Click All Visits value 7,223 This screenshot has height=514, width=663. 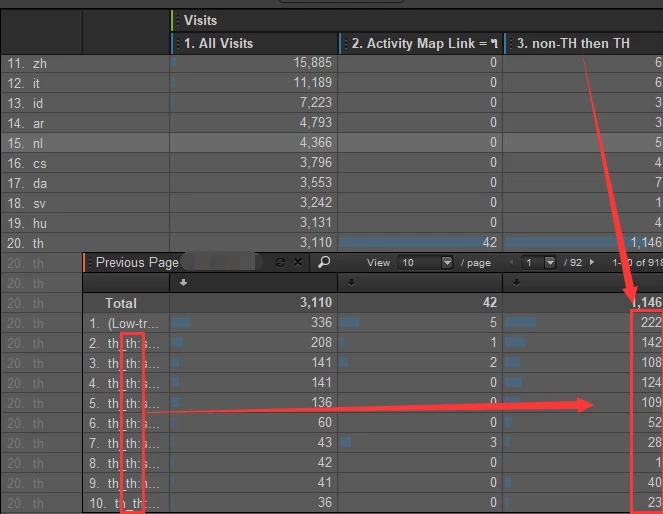(316, 102)
